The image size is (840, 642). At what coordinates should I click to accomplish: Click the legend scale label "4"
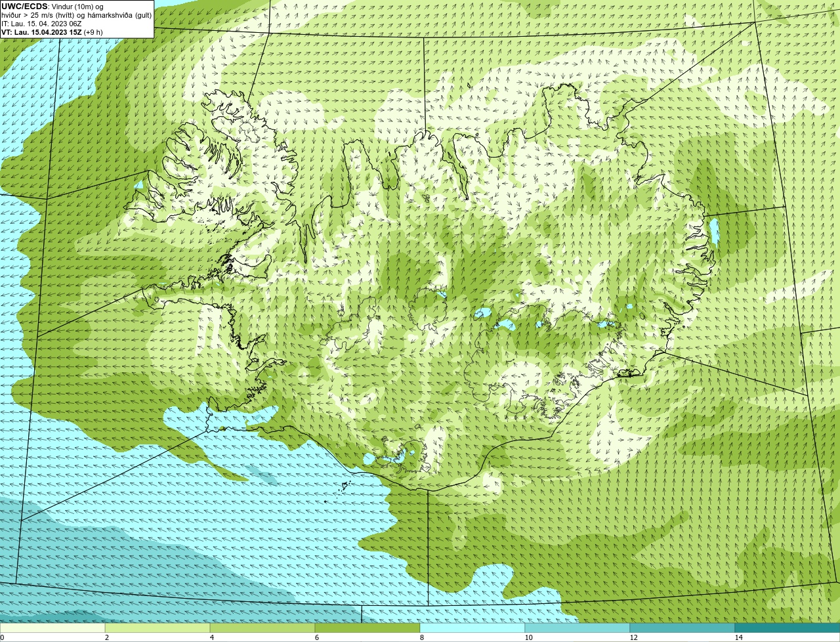pos(211,637)
